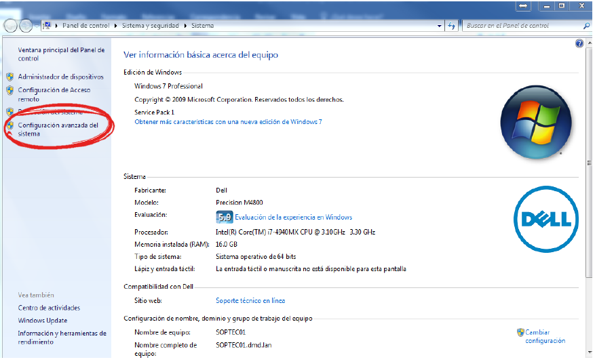
Task: Click the Forward navigation arrow button
Action: click(25, 26)
